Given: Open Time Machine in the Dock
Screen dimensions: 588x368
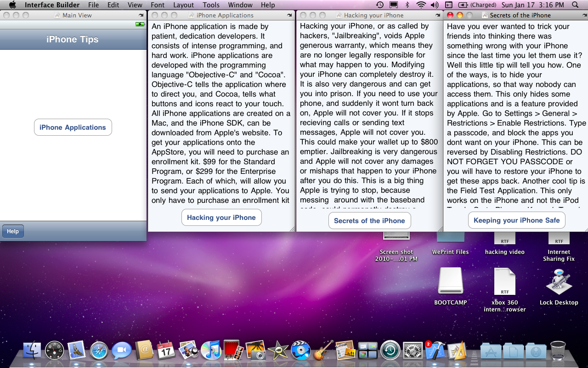Looking at the screenshot, I should click(390, 351).
